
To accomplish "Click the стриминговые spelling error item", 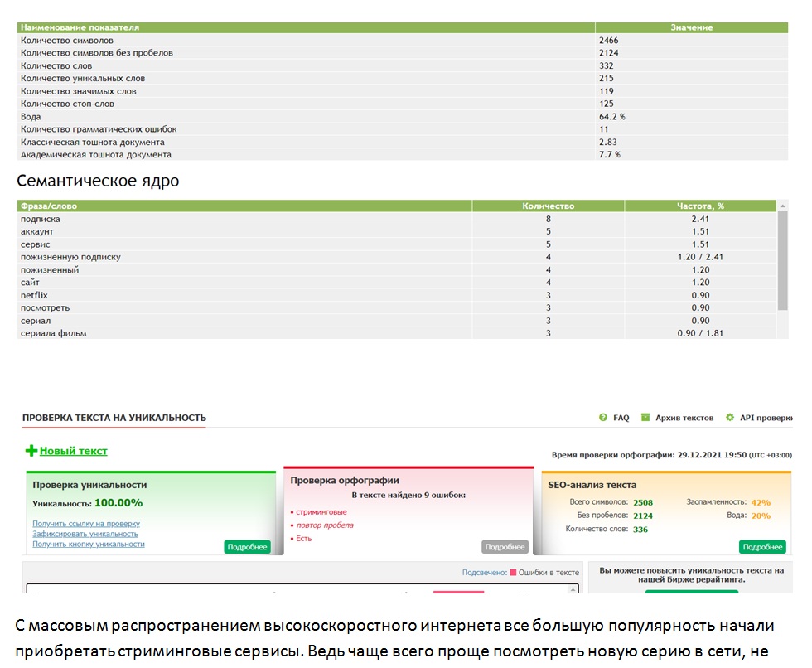I will pyautogui.click(x=321, y=511).
